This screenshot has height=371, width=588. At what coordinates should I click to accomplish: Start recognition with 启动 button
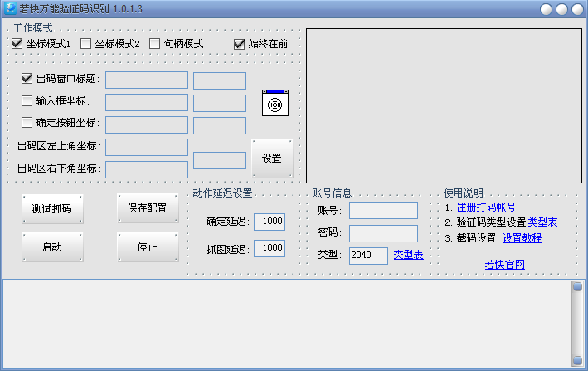point(52,247)
